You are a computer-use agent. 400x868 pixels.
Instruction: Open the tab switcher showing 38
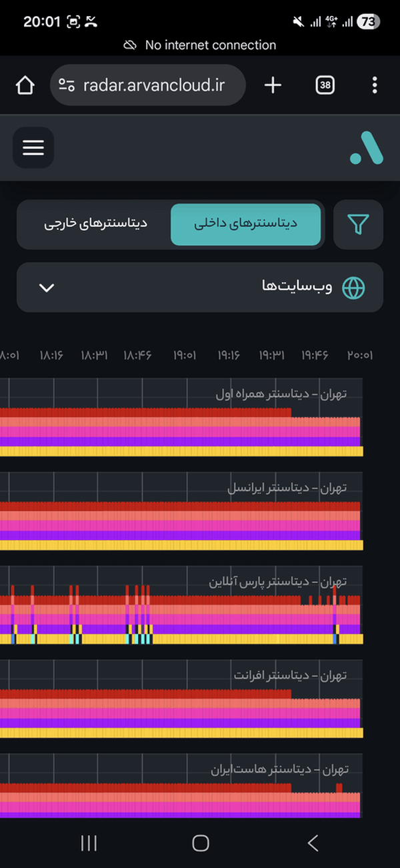click(x=325, y=85)
